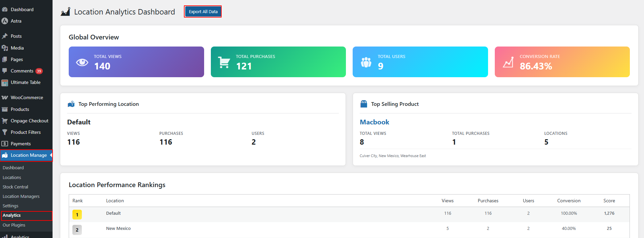The height and width of the screenshot is (238, 644).
Task: Click the 40.00% conversion value
Action: [x=569, y=228]
